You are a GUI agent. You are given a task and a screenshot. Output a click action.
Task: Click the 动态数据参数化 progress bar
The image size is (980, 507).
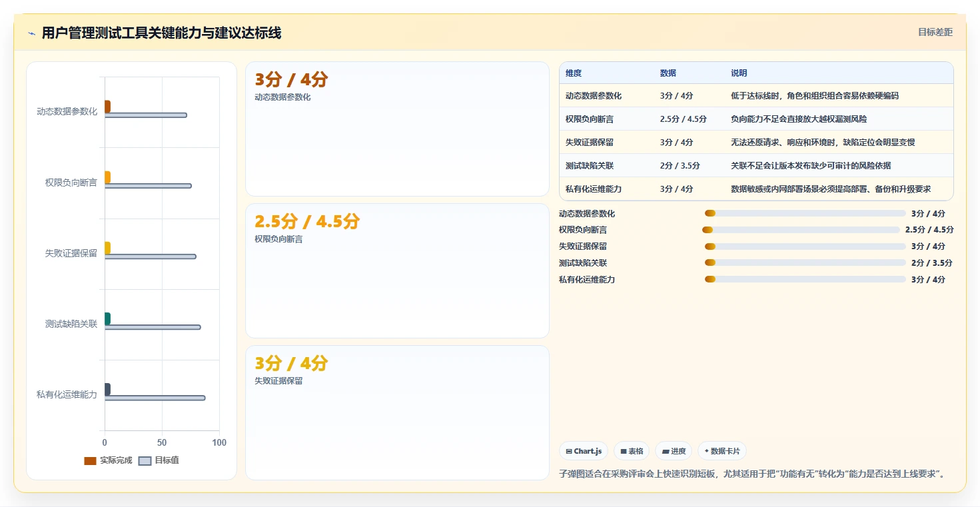click(805, 213)
